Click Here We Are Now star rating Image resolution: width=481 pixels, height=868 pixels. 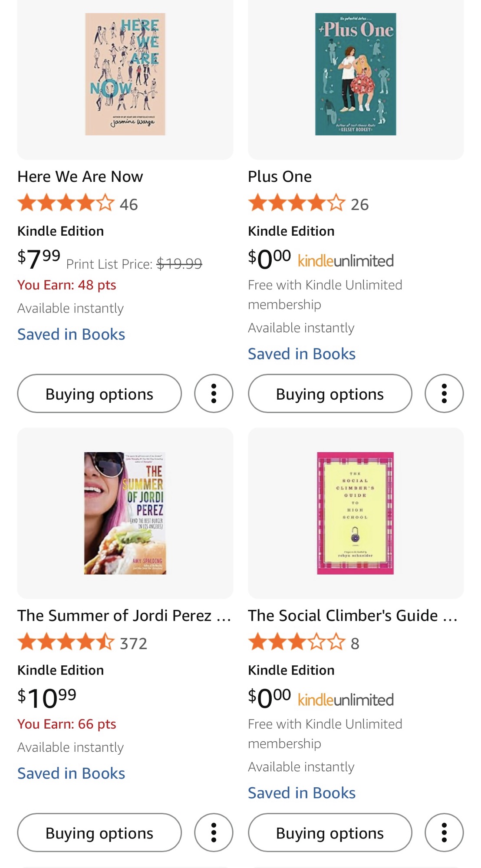tap(66, 204)
